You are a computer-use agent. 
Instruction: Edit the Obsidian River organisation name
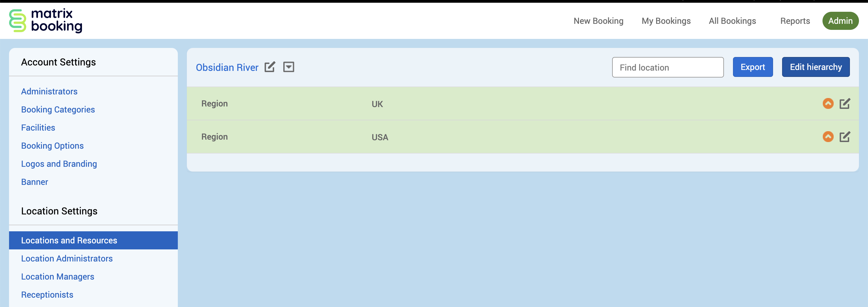pos(269,67)
